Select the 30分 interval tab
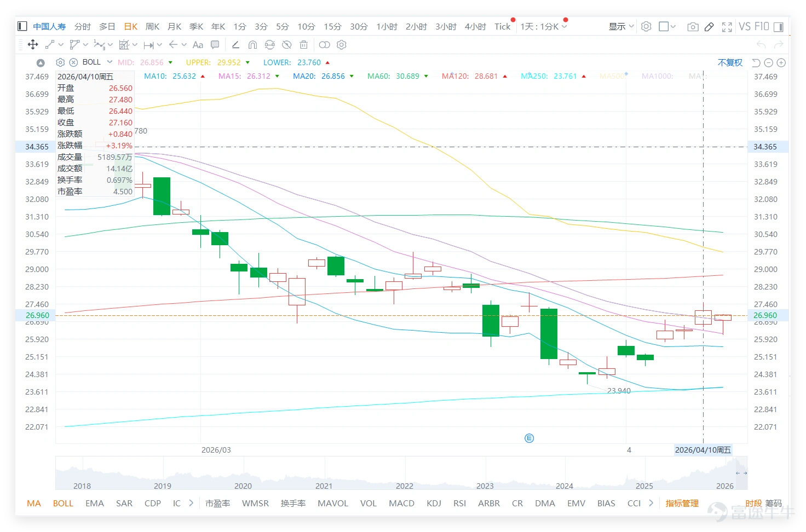 click(x=359, y=26)
